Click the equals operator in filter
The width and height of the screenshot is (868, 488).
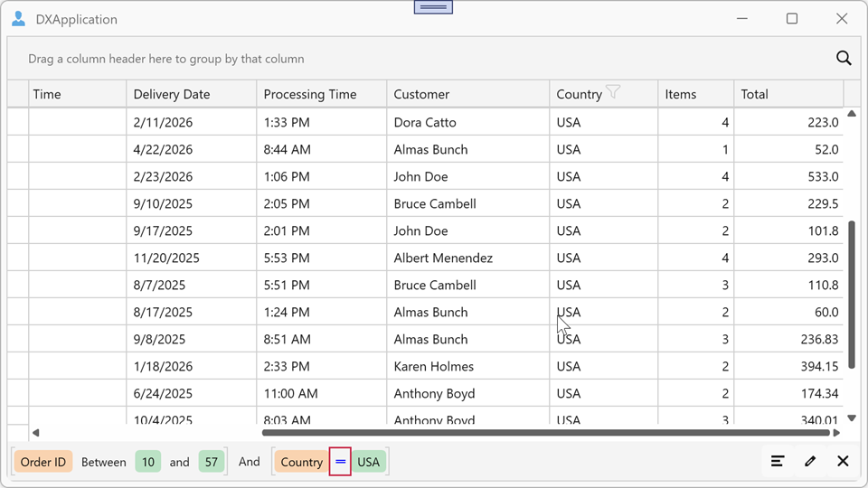(341, 462)
